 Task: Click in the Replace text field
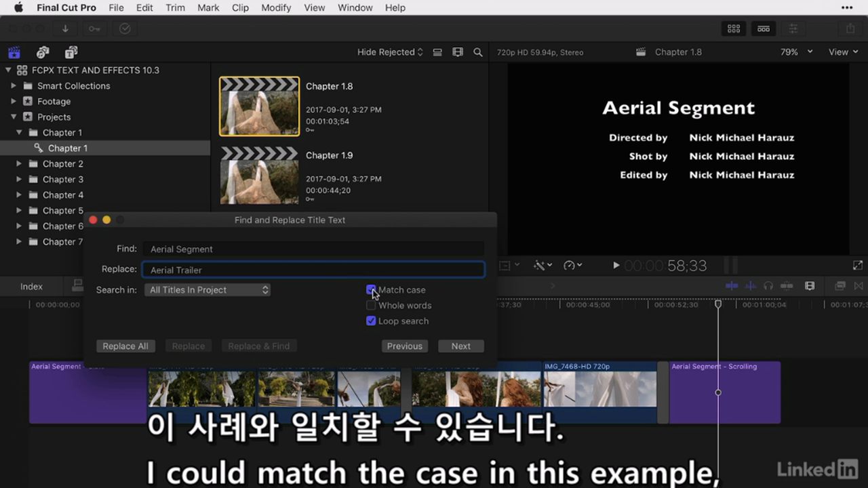tap(313, 270)
